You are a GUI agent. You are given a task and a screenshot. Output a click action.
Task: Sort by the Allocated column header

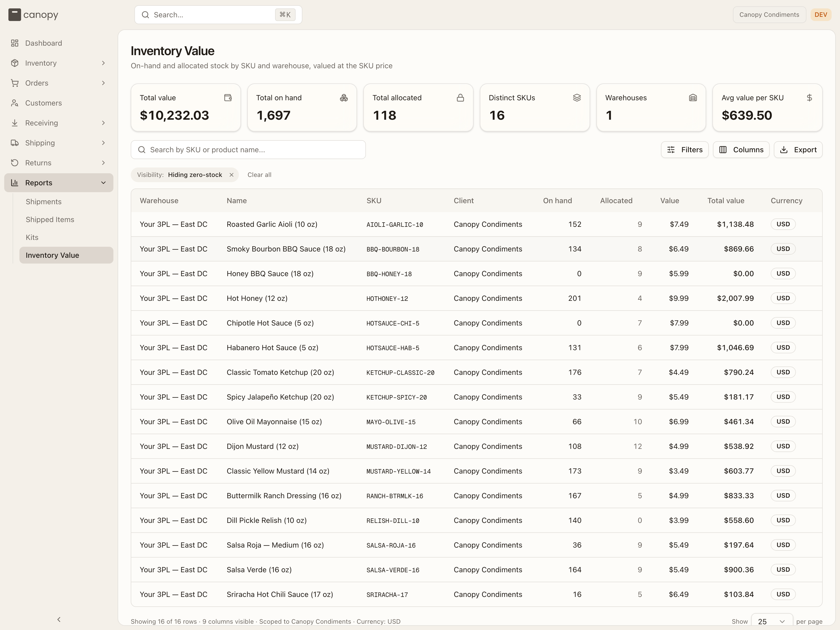pos(616,201)
